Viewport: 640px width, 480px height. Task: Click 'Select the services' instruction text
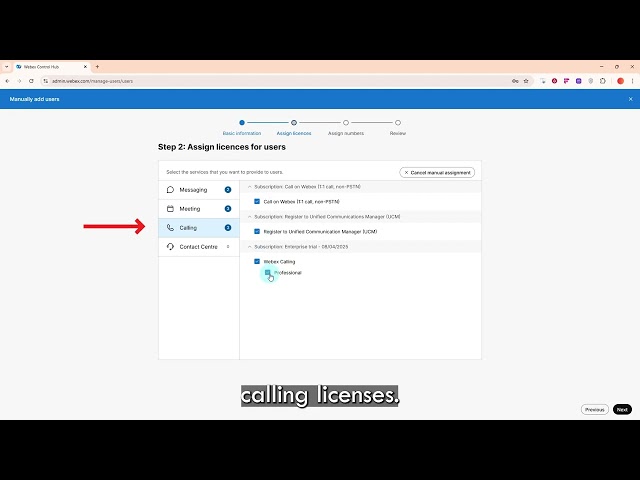[224, 172]
